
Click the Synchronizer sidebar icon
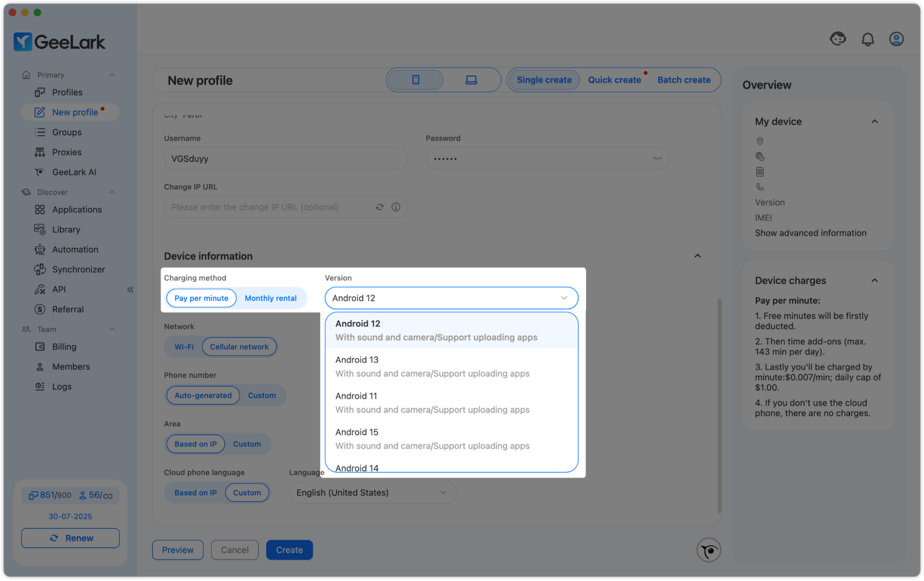pyautogui.click(x=40, y=269)
